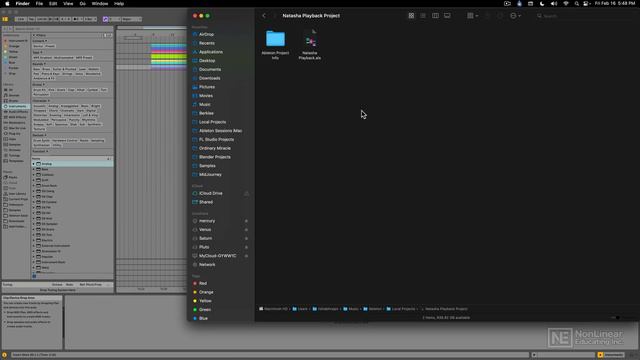This screenshot has height=360, width=640.
Task: Switch Finder to icon view
Action: pyautogui.click(x=411, y=16)
